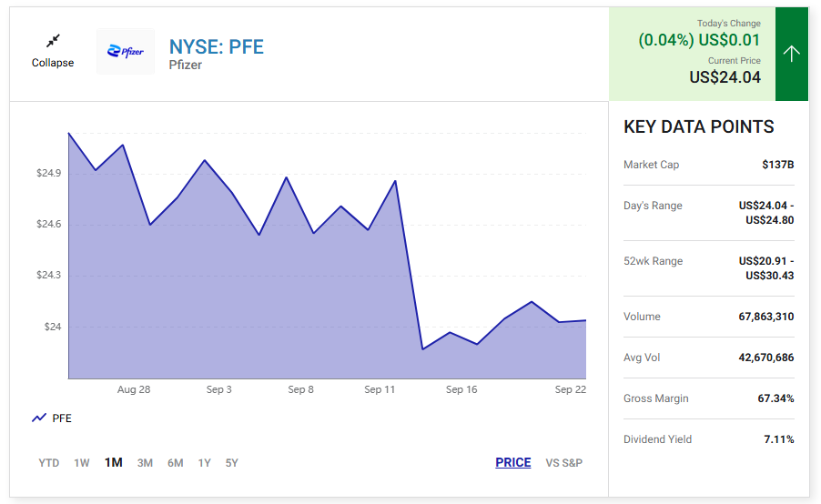Click the Sep 3 x-axis label
Viewport: 821px width, 504px height.
[218, 389]
